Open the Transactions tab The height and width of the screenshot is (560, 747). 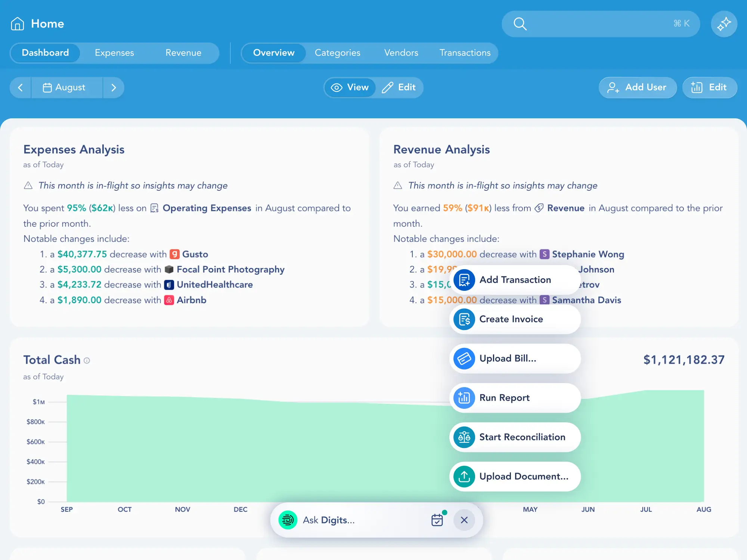pos(465,53)
